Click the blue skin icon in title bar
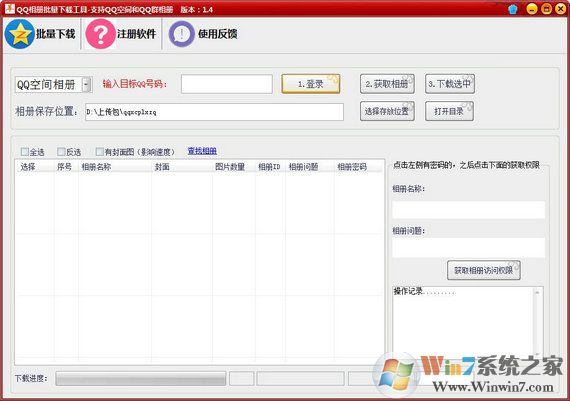This screenshot has height=401, width=570. (513, 9)
